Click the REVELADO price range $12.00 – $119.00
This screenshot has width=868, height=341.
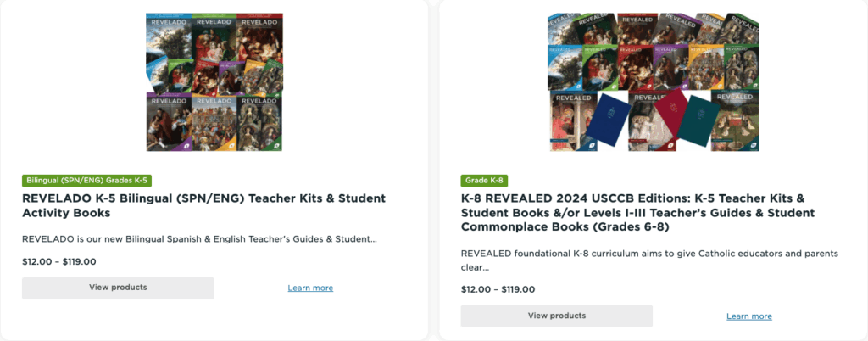pos(59,262)
